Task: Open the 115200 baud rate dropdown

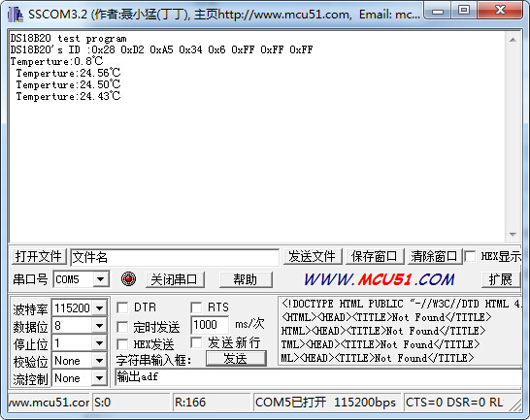Action: (99, 307)
